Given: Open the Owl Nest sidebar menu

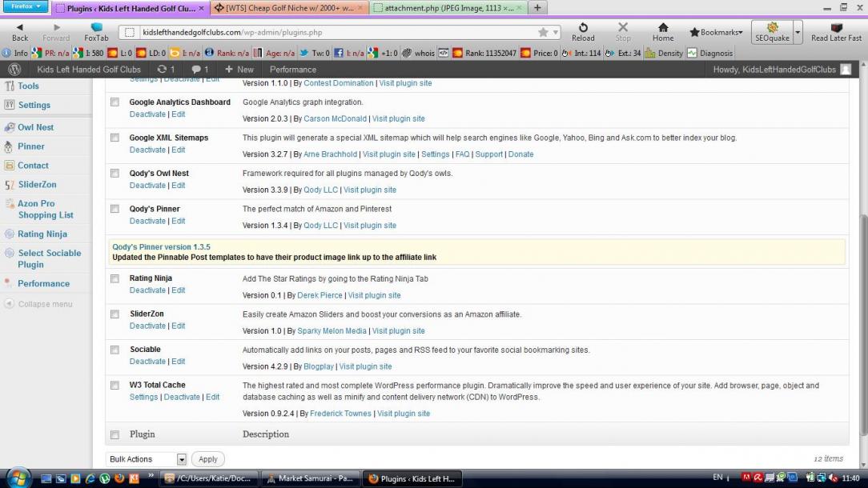Looking at the screenshot, I should click(x=35, y=127).
